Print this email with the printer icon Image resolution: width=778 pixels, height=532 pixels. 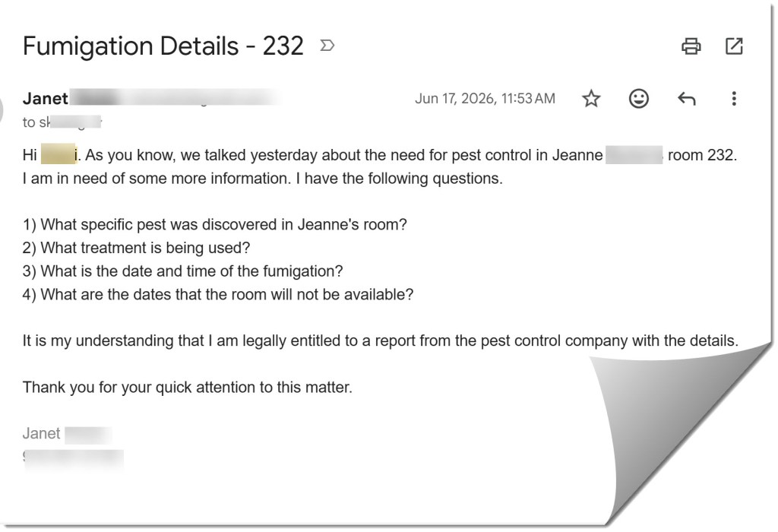691,46
